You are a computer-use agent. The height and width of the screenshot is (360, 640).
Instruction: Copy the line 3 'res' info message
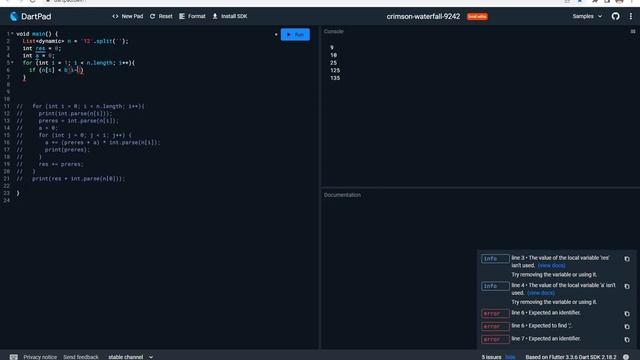627,259
